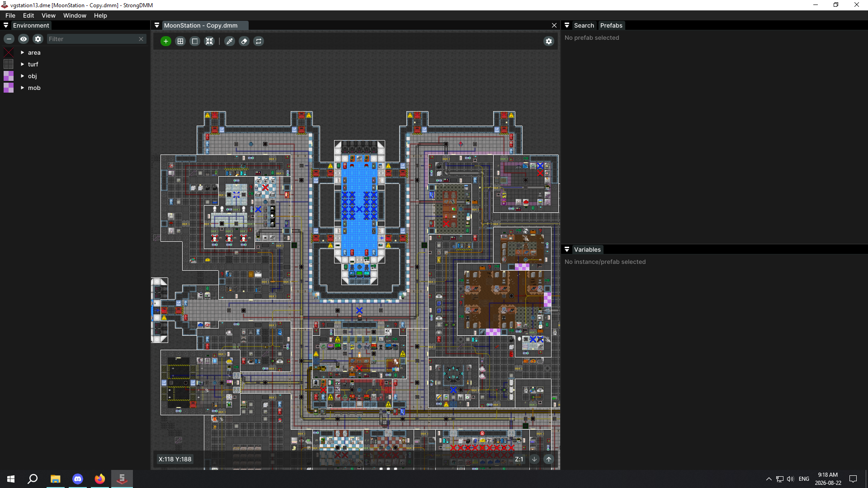Click the obj type icon thumbnail
This screenshot has width=868, height=488.
point(9,76)
